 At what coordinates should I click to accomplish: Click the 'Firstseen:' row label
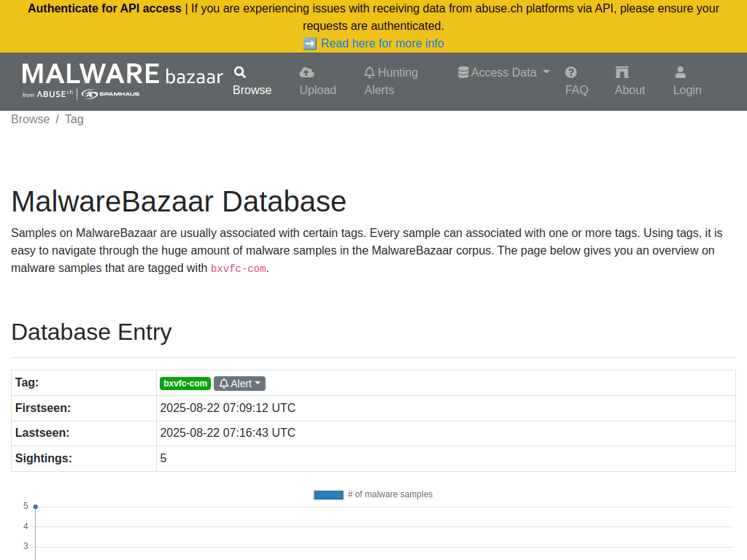pos(43,408)
